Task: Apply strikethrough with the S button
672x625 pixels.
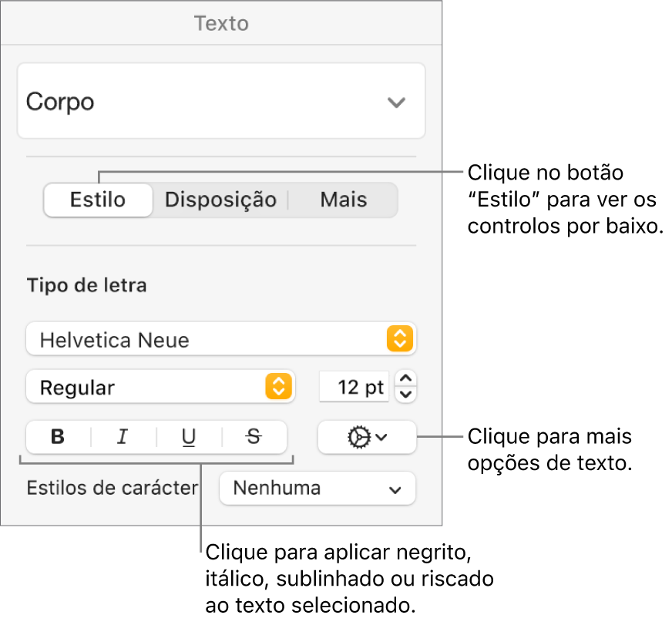Action: [254, 437]
